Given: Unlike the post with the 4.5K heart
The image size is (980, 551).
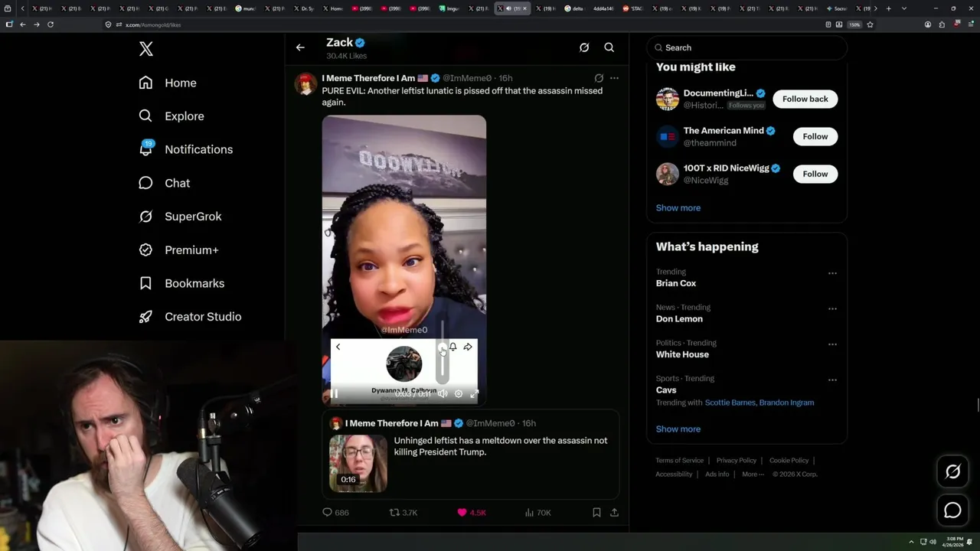Looking at the screenshot, I should (472, 513).
